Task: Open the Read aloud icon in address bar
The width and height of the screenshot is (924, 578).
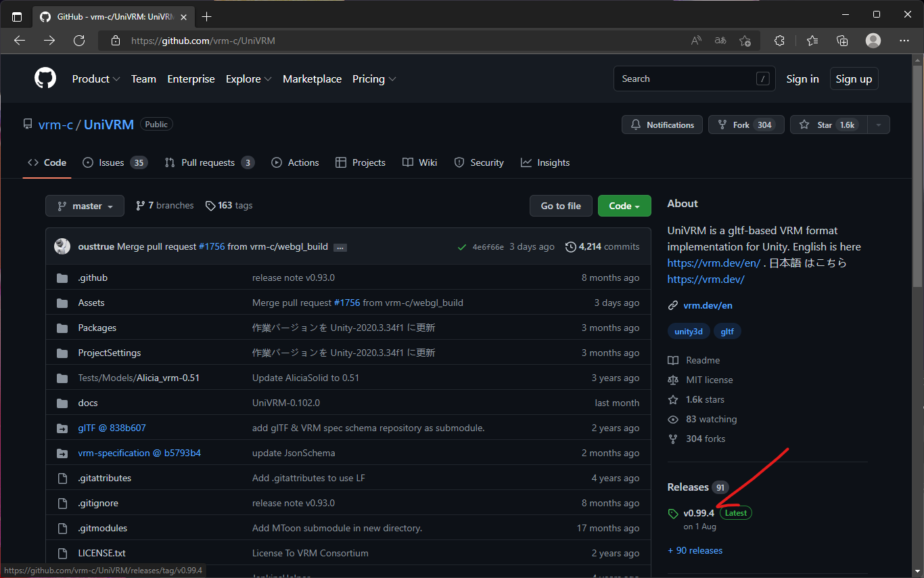Action: click(696, 41)
